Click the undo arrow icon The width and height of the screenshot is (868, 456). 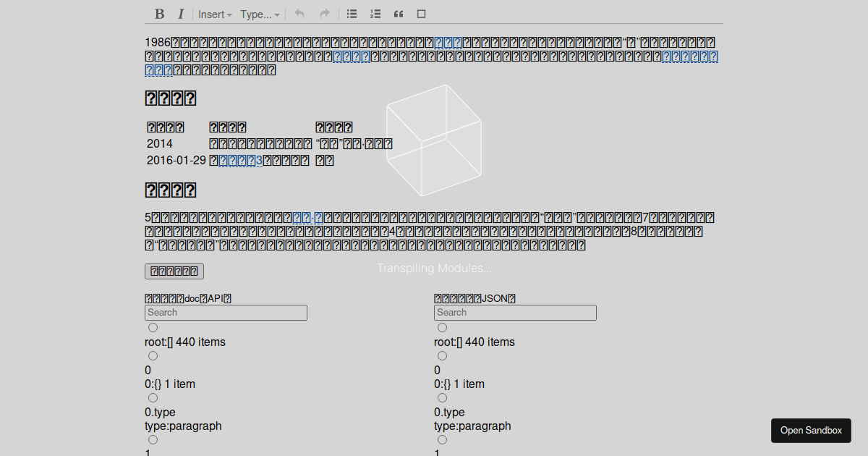click(x=299, y=13)
